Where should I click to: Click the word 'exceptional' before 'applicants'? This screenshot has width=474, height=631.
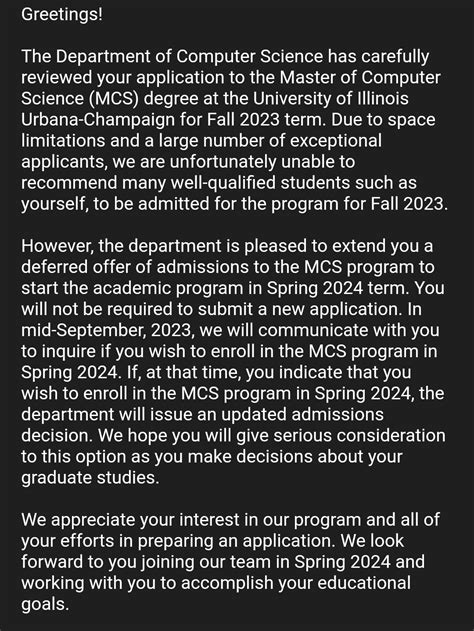click(336, 141)
